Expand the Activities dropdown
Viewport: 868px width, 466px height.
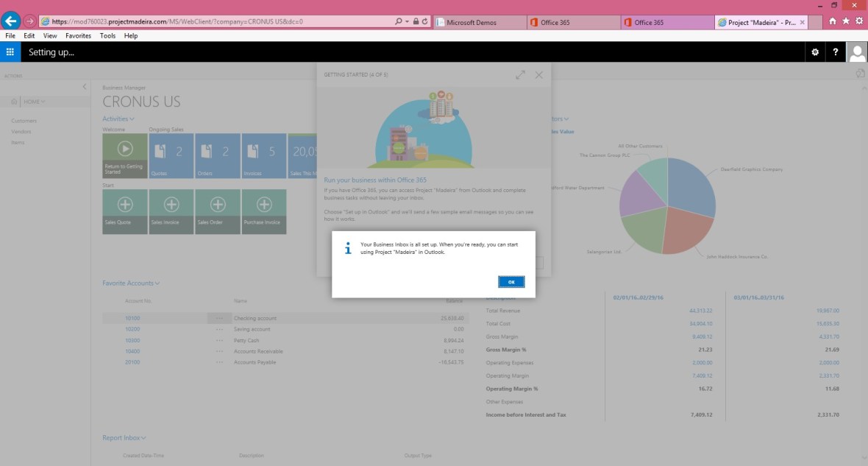click(x=118, y=119)
